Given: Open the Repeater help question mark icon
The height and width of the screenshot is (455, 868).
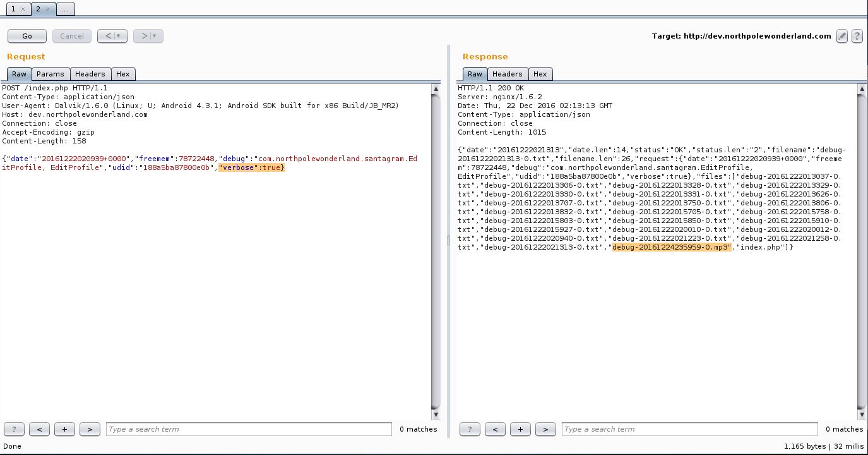Looking at the screenshot, I should point(857,36).
